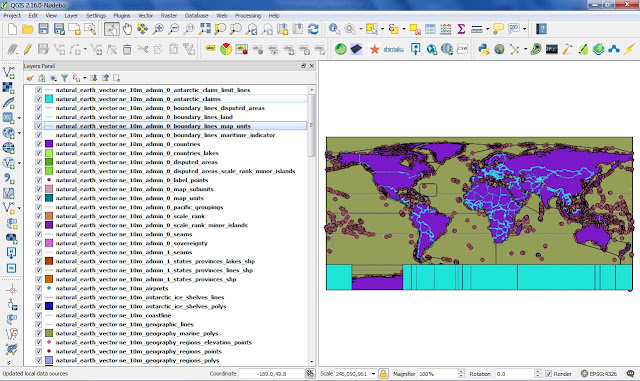
Task: Click the Zoom In magnifier tool
Action: click(158, 29)
